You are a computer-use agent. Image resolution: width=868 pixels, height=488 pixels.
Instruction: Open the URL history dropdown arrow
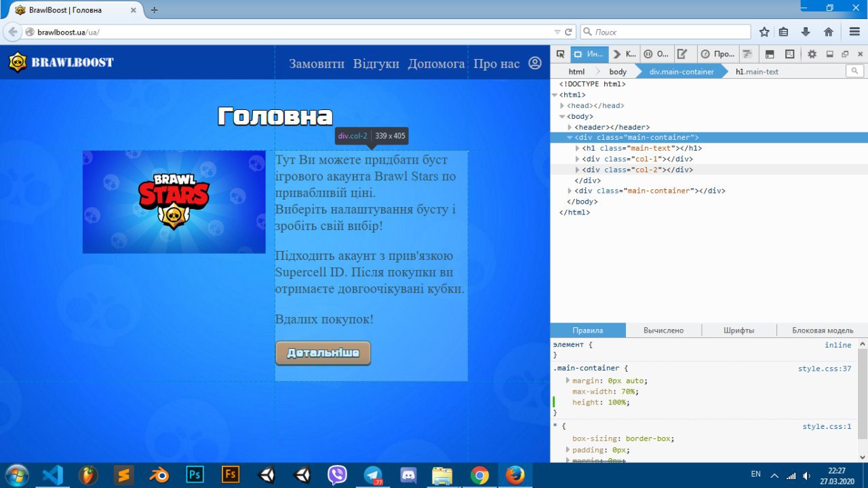point(557,32)
